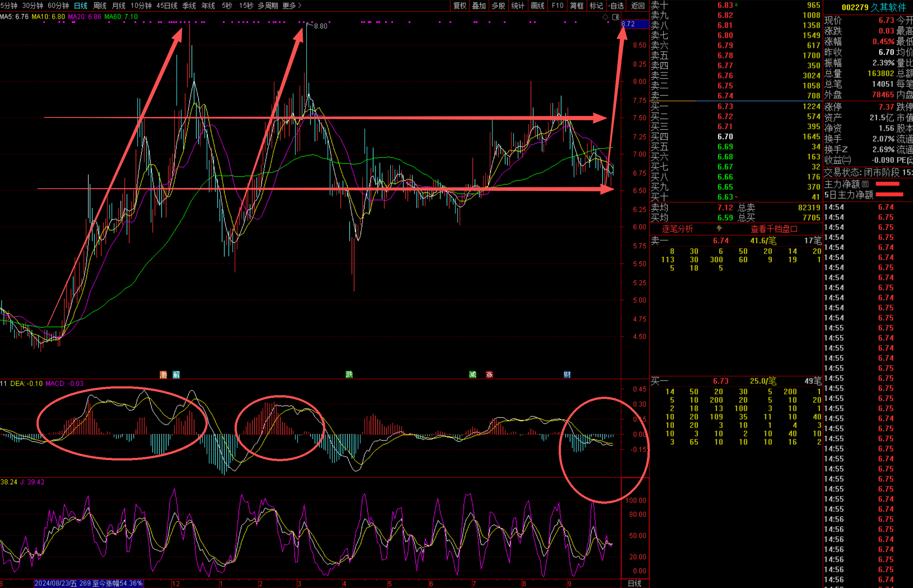Toggle the side panel layout icon
This screenshot has height=588, width=913.
pos(615,17)
